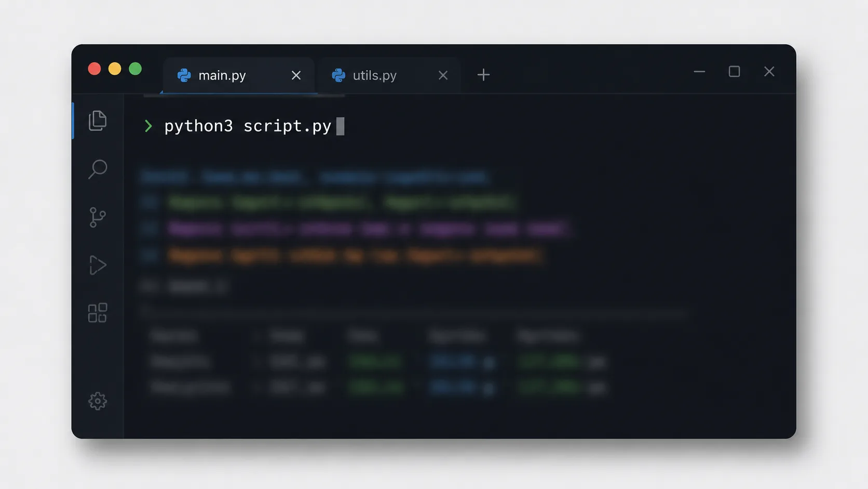Image resolution: width=868 pixels, height=489 pixels.
Task: Add a new tab with plus button
Action: tap(483, 75)
